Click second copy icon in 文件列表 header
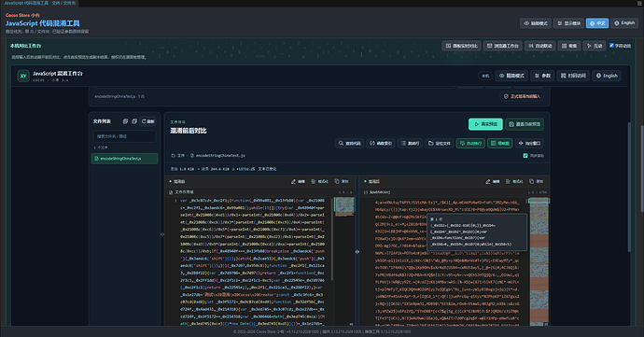 point(133,121)
